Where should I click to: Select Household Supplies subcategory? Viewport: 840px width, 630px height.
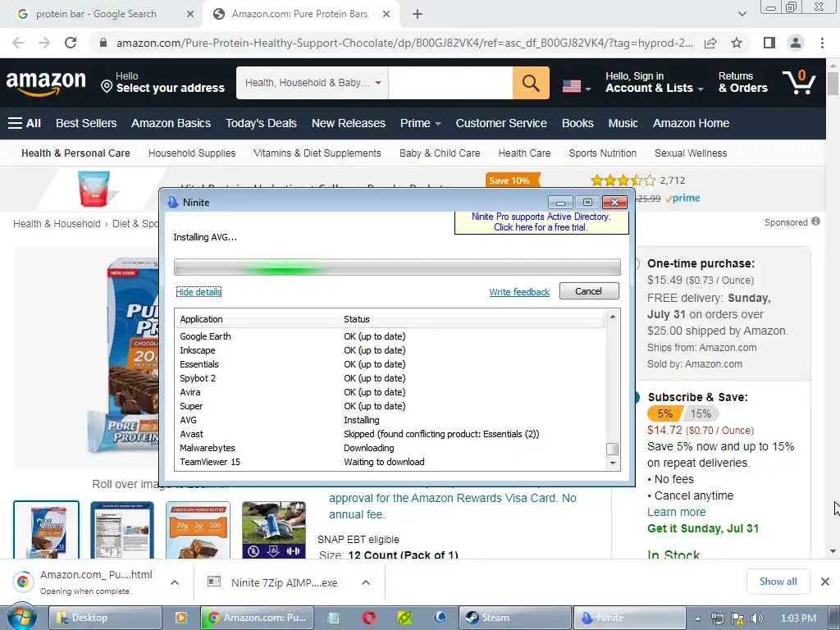pos(192,153)
